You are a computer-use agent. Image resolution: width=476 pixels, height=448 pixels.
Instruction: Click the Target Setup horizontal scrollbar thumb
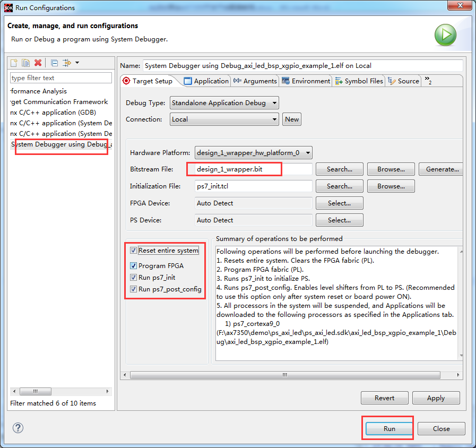click(285, 375)
